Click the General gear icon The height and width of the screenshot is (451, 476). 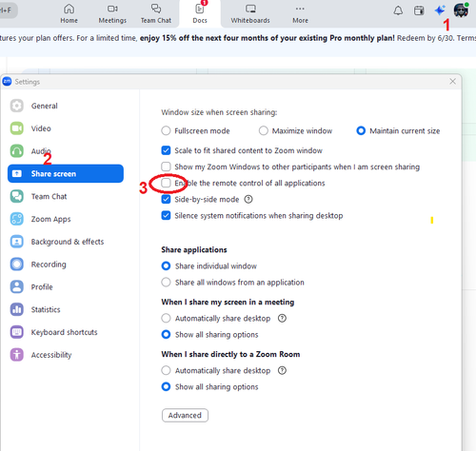16,106
